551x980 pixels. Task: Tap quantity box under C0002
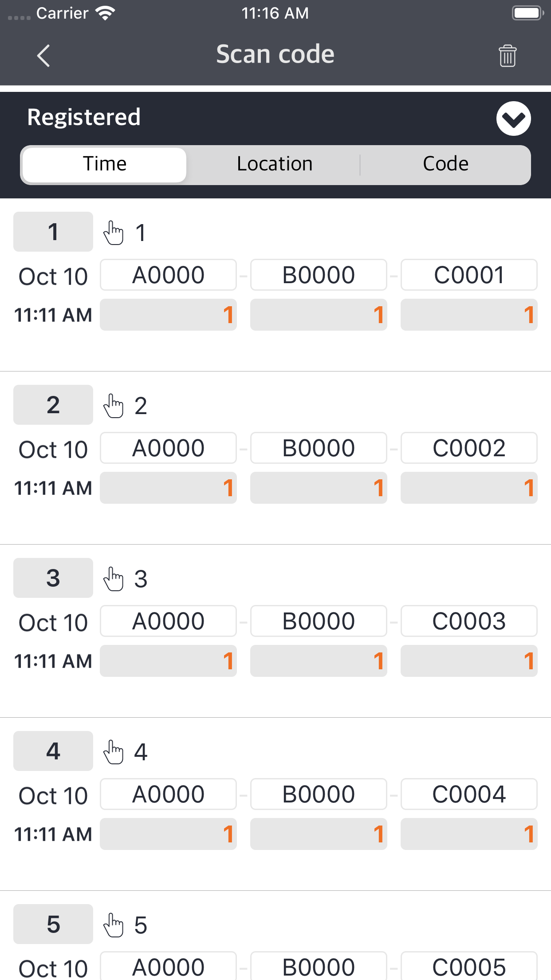(x=469, y=488)
